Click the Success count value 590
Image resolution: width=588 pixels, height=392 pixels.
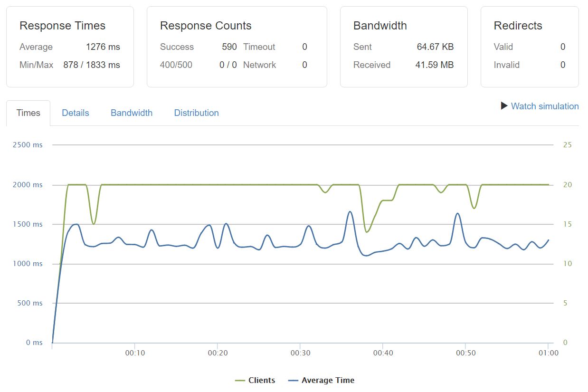point(229,47)
